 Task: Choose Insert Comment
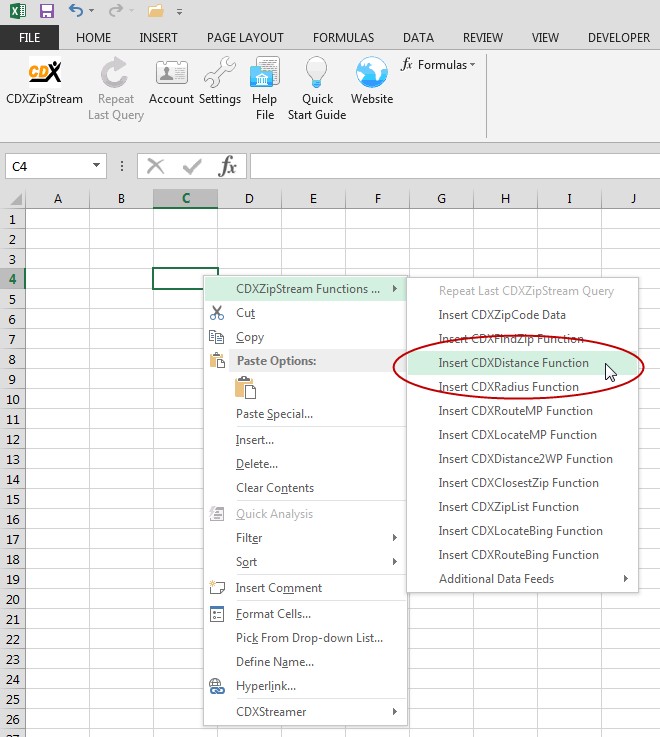[x=305, y=588]
